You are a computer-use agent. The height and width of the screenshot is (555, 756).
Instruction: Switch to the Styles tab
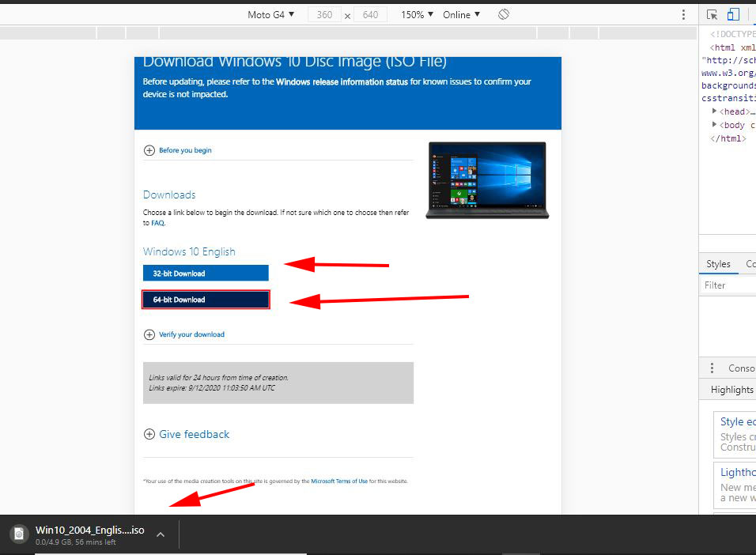click(x=718, y=264)
